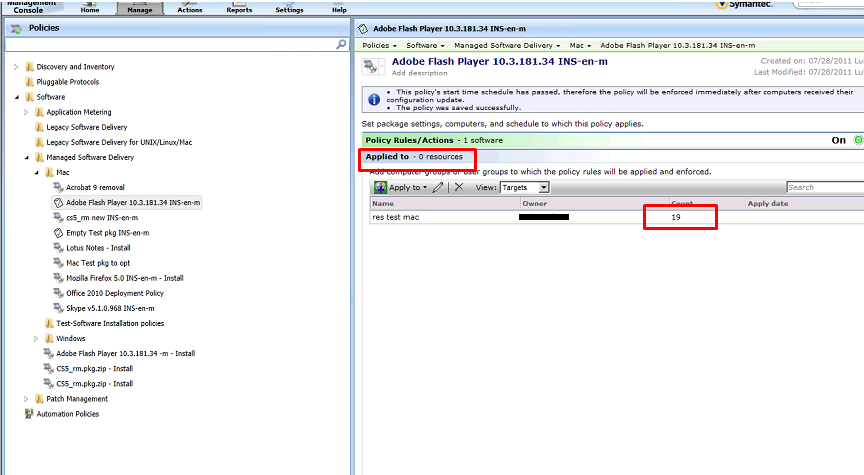Select the Patch Management folder icon
The image size is (864, 475).
(x=39, y=399)
